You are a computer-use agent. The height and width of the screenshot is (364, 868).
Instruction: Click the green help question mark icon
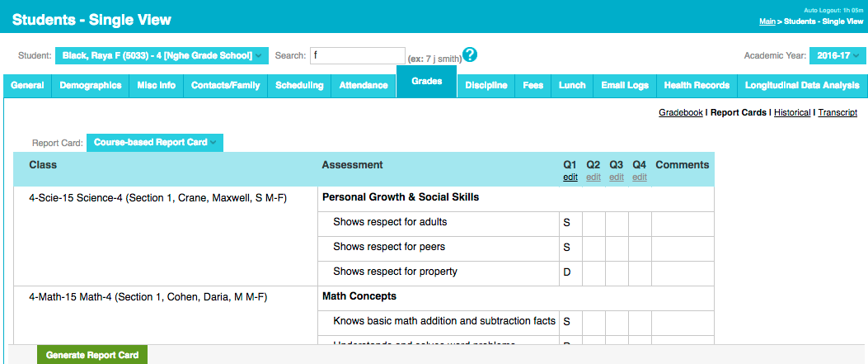[x=470, y=55]
